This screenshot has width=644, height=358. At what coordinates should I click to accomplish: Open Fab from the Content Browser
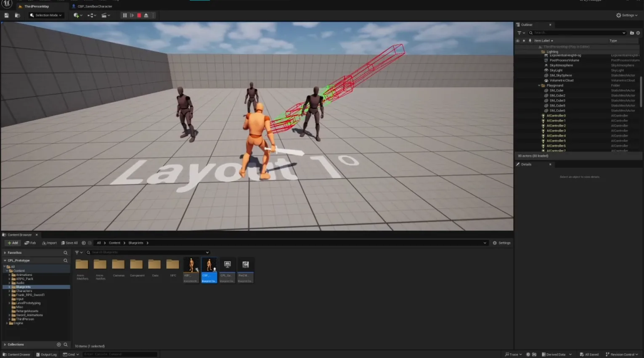[x=30, y=243]
